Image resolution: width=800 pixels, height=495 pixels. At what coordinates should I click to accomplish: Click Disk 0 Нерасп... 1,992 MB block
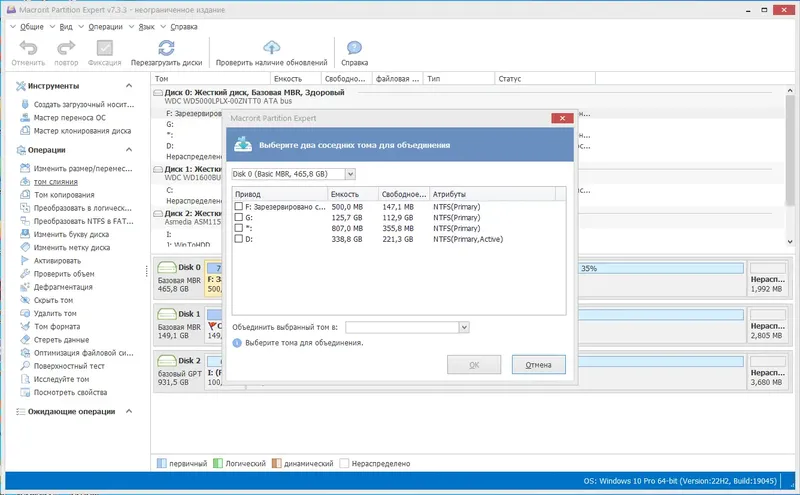point(767,279)
